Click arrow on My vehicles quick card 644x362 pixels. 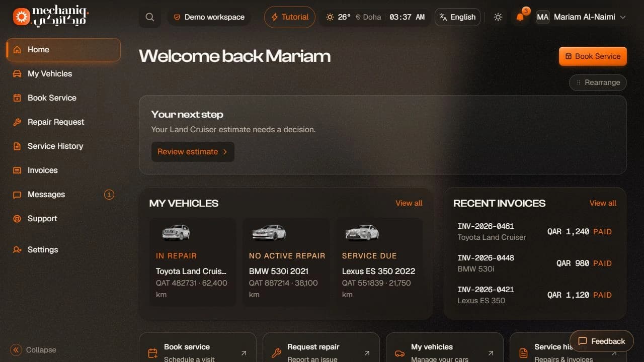coord(491,353)
